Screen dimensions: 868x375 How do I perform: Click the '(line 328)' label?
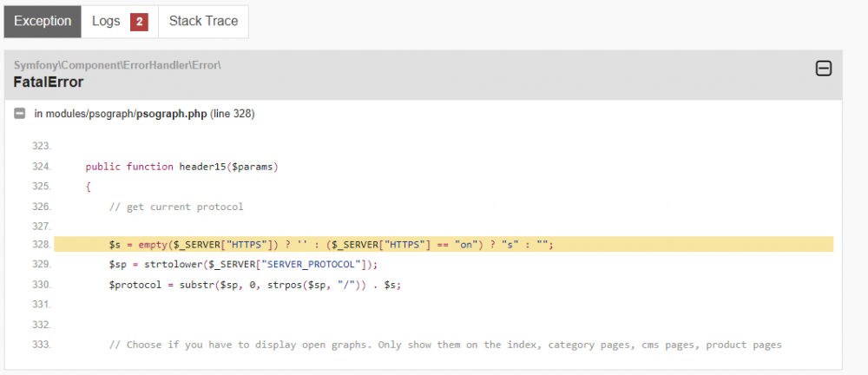coord(233,114)
